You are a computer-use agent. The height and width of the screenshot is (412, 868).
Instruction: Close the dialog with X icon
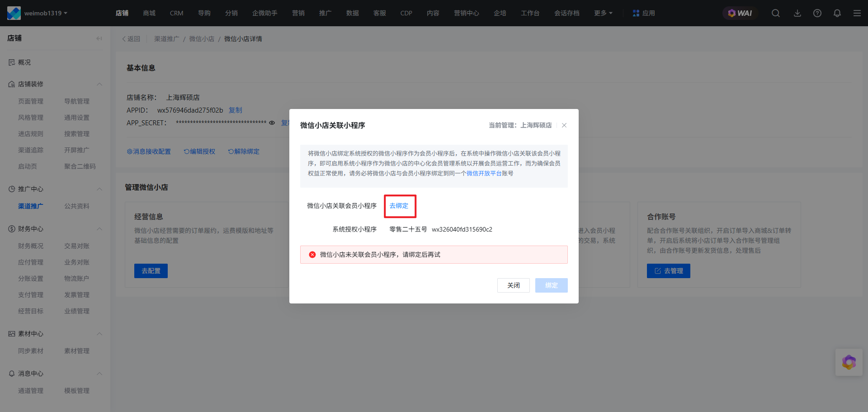(x=564, y=125)
